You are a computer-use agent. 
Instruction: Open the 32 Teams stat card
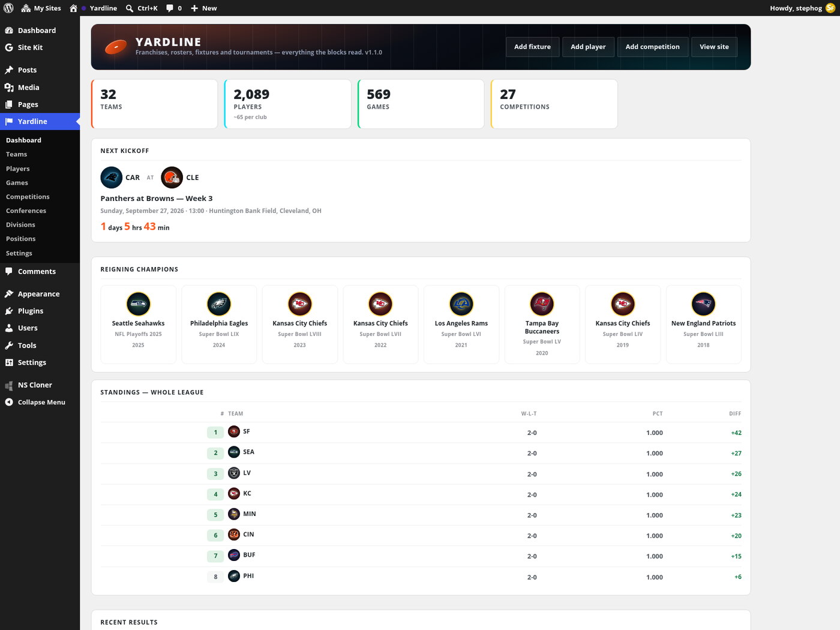click(154, 104)
